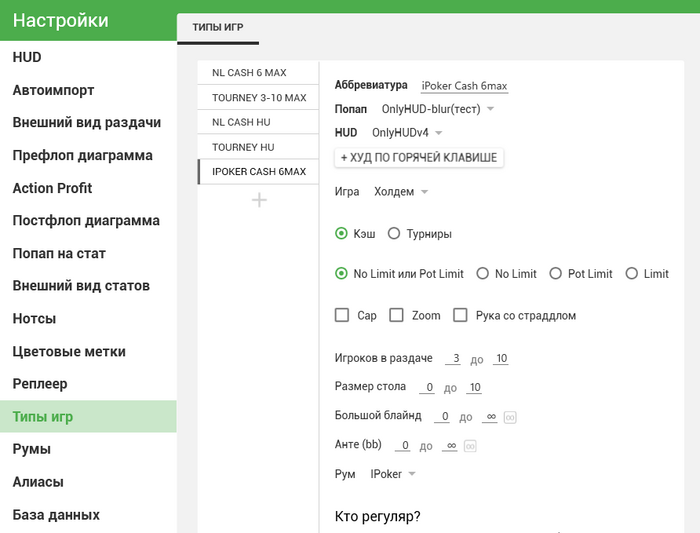Open the Рум dropdown showing IPoker
Viewport: 700px width, 533px height.
(x=392, y=474)
